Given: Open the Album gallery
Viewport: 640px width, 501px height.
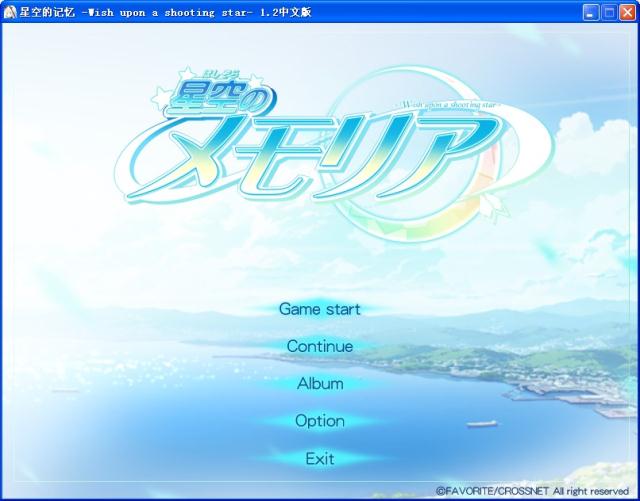Looking at the screenshot, I should pos(320,383).
